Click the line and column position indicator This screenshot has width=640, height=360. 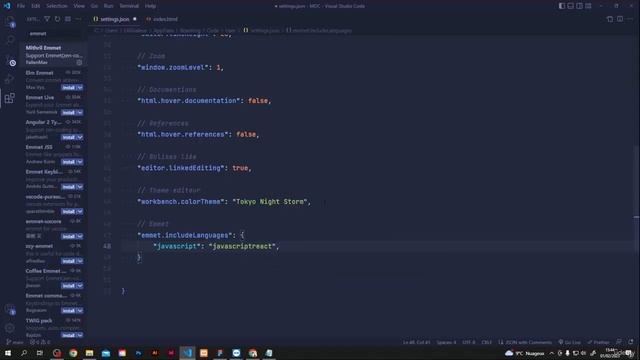tap(416, 342)
